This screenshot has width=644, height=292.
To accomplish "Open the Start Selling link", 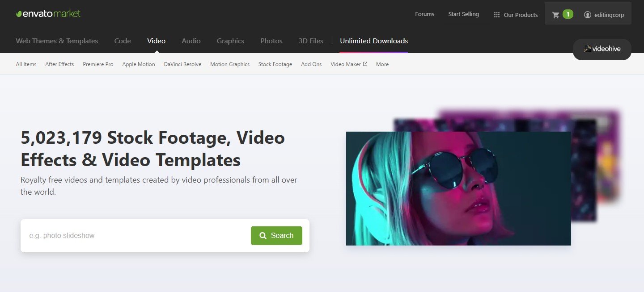I will (463, 14).
